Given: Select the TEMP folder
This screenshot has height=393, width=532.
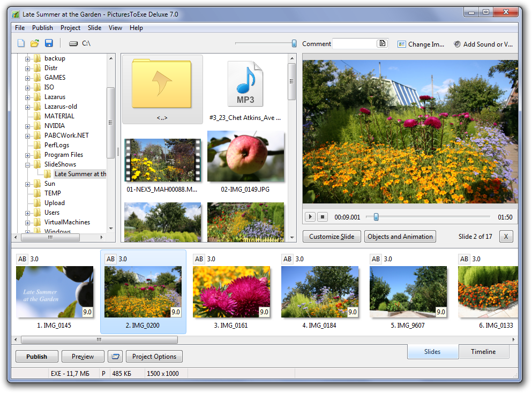Looking at the screenshot, I should [53, 193].
